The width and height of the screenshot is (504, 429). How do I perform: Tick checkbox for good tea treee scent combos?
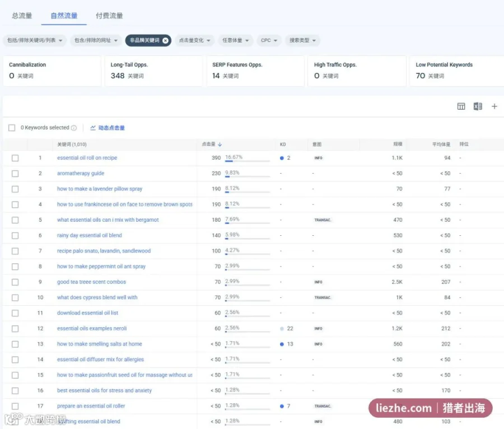click(15, 282)
